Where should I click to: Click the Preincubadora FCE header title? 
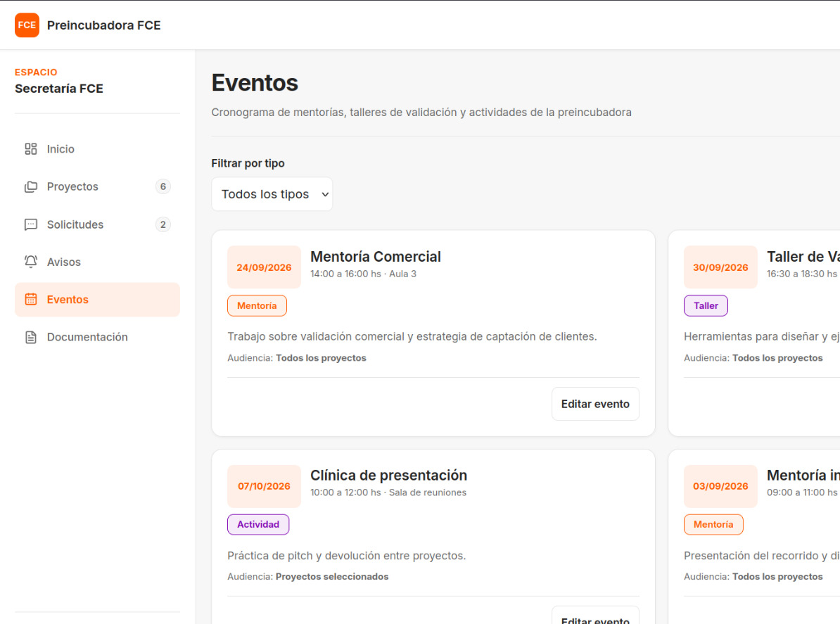104,25
